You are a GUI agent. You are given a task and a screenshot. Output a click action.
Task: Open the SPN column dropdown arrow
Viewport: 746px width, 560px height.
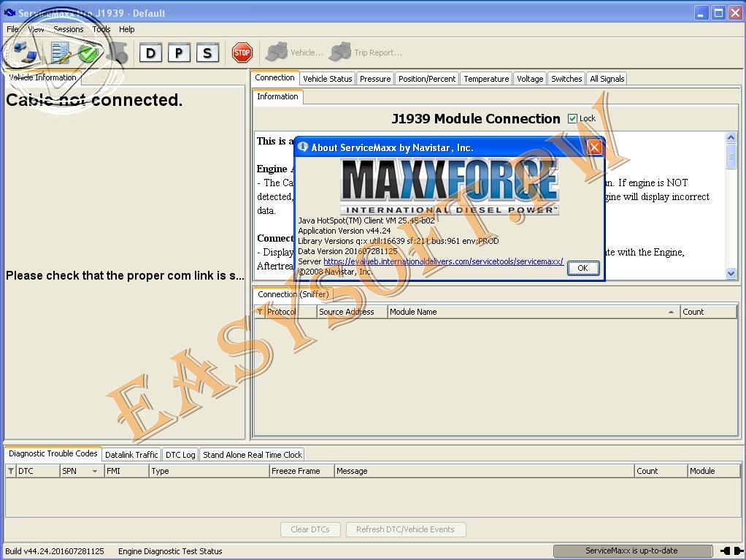coord(95,471)
